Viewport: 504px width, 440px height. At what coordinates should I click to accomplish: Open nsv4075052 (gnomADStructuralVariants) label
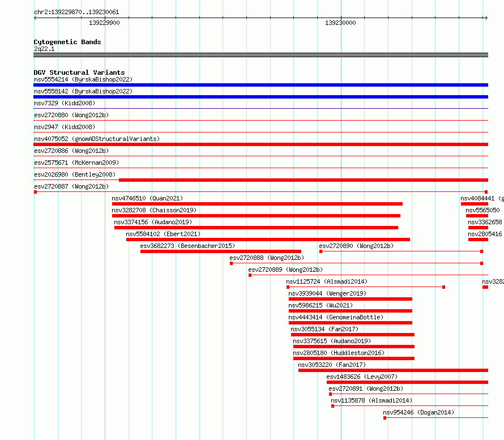coord(97,139)
